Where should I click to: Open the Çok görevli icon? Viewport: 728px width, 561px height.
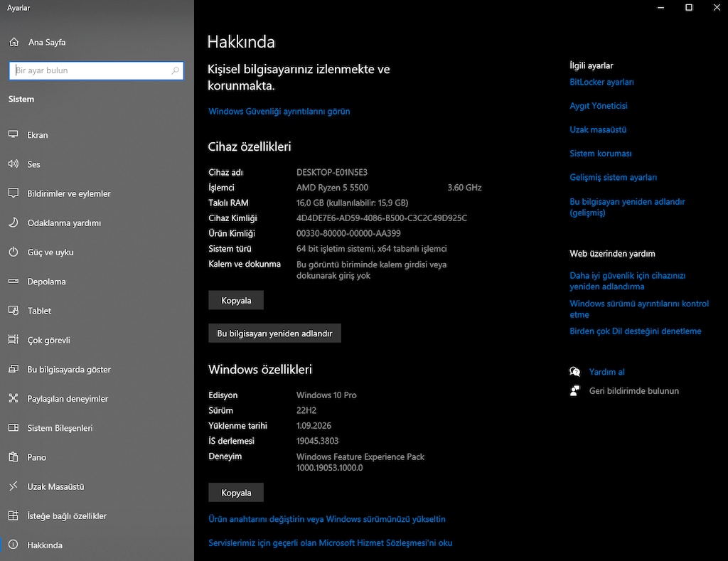pos(14,339)
